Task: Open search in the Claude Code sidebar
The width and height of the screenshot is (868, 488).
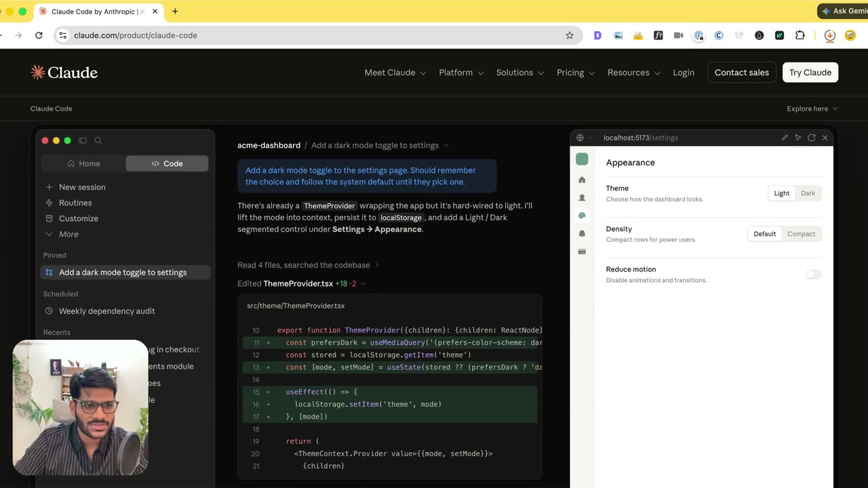Action: (x=98, y=140)
